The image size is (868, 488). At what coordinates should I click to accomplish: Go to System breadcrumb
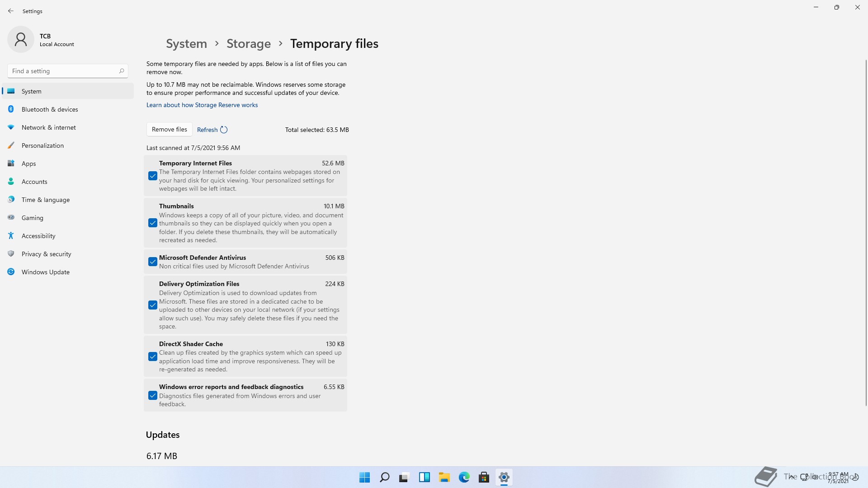186,43
